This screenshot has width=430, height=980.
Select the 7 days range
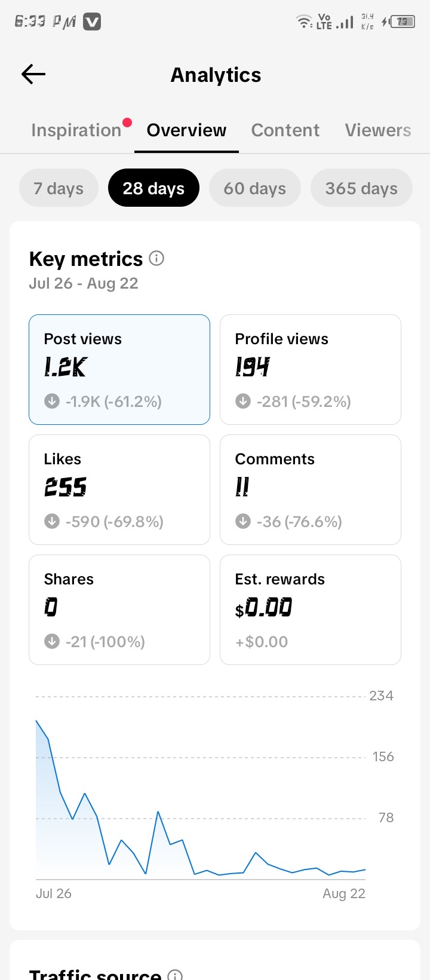click(59, 188)
